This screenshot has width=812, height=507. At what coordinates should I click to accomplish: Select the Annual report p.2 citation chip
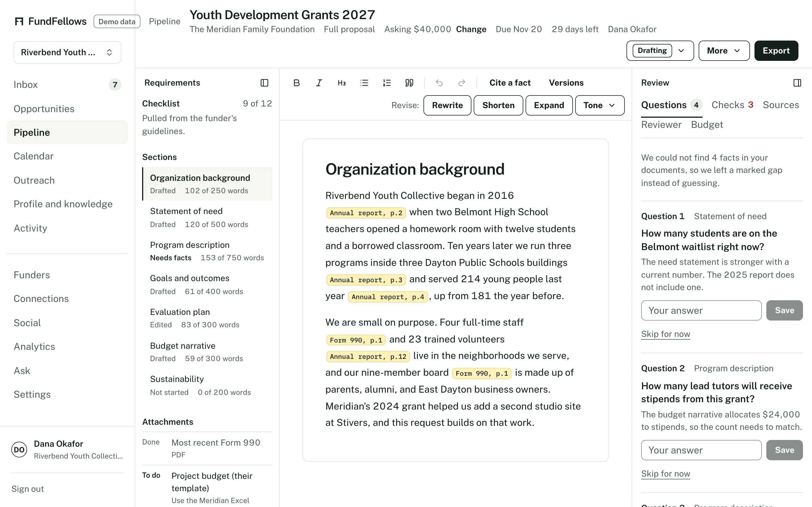(x=366, y=213)
